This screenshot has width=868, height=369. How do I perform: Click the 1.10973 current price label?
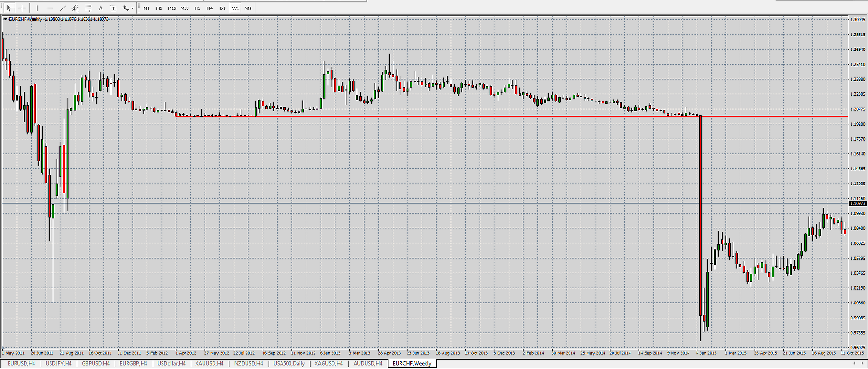tap(858, 203)
